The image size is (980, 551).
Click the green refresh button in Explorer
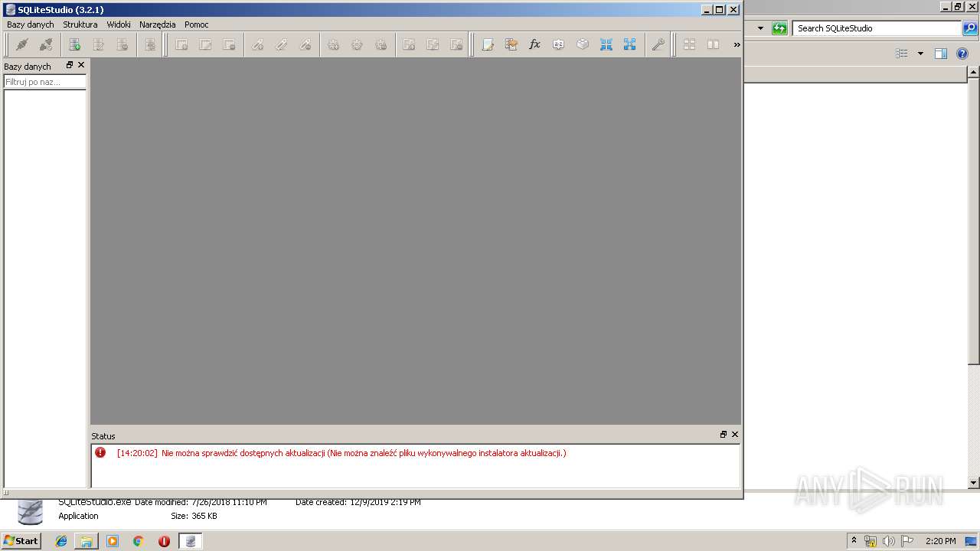pyautogui.click(x=779, y=28)
